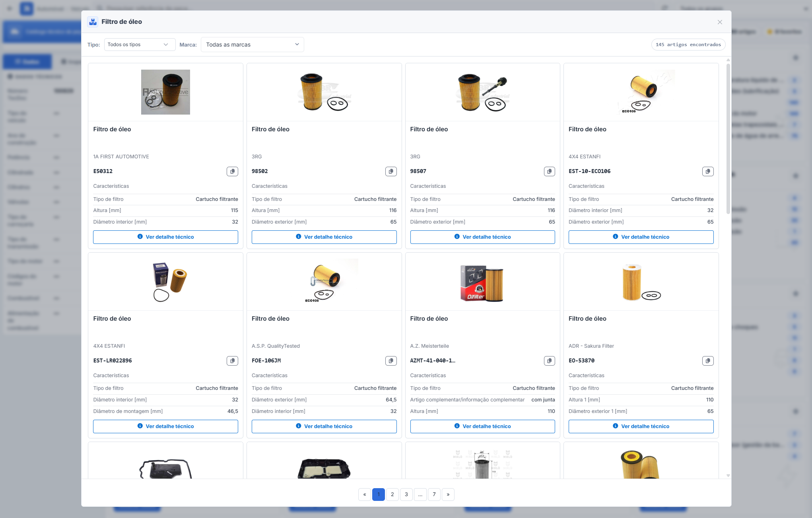Open the 3RG 98507 filter image

pos(482,92)
